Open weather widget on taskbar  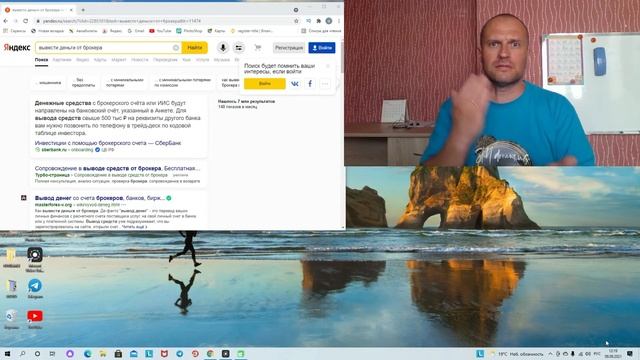click(518, 354)
